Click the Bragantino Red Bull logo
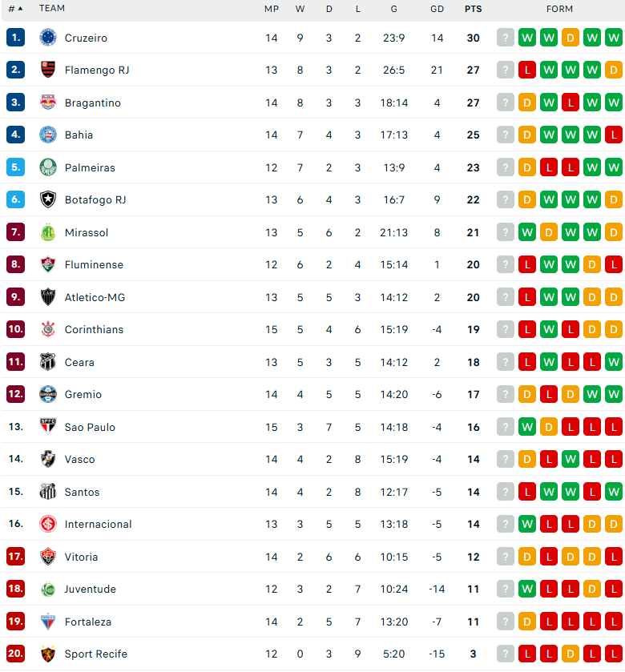This screenshot has height=672, width=625. 48,102
